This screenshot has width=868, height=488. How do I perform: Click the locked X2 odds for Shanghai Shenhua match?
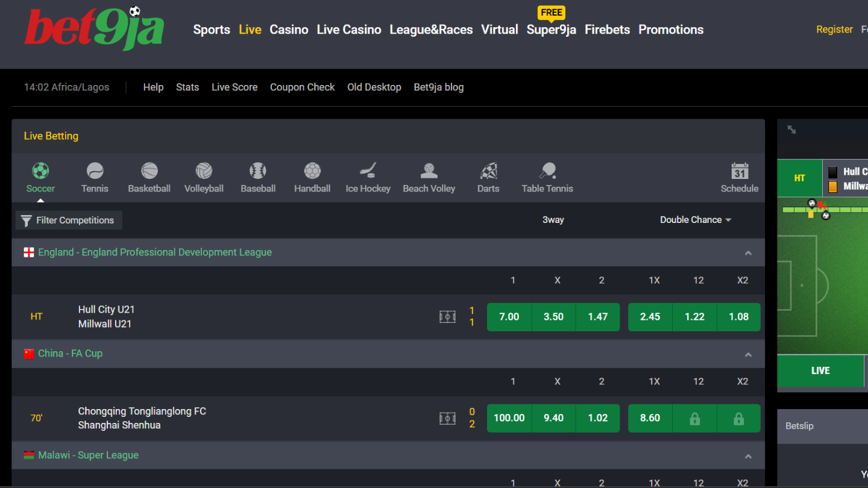click(x=738, y=418)
